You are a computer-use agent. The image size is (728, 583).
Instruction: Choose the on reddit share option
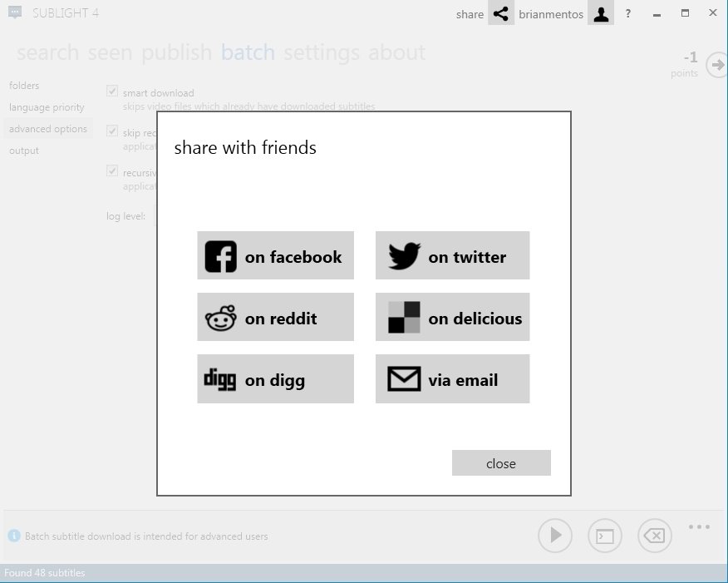coord(275,317)
